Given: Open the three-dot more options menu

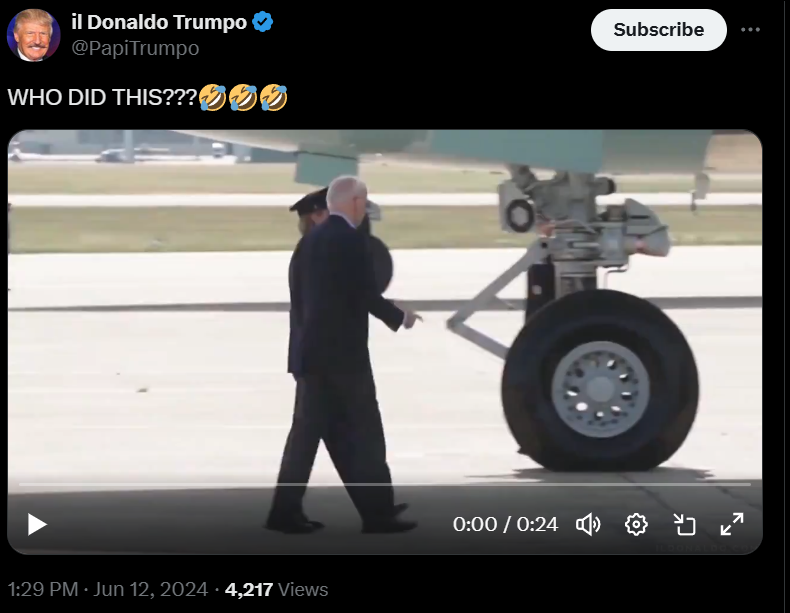Looking at the screenshot, I should [750, 30].
